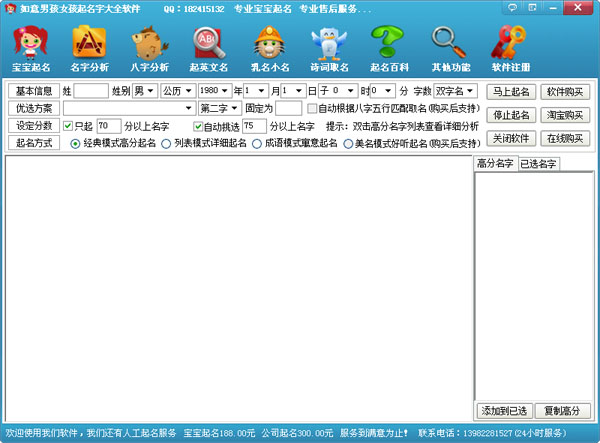Click the 复制高分 button
This screenshot has height=443, width=600.
pos(563,411)
